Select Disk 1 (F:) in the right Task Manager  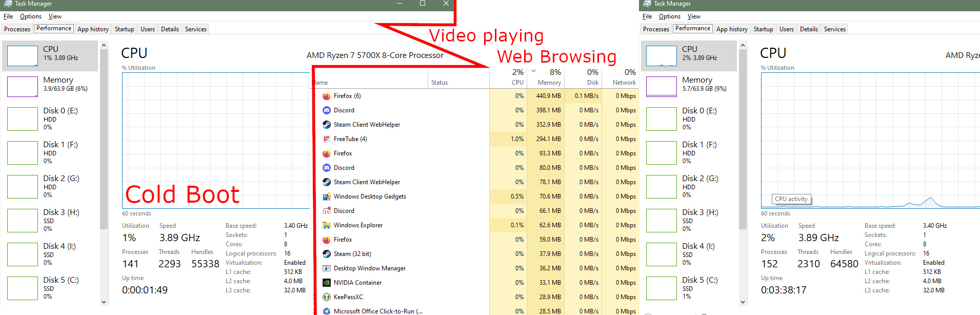click(689, 152)
